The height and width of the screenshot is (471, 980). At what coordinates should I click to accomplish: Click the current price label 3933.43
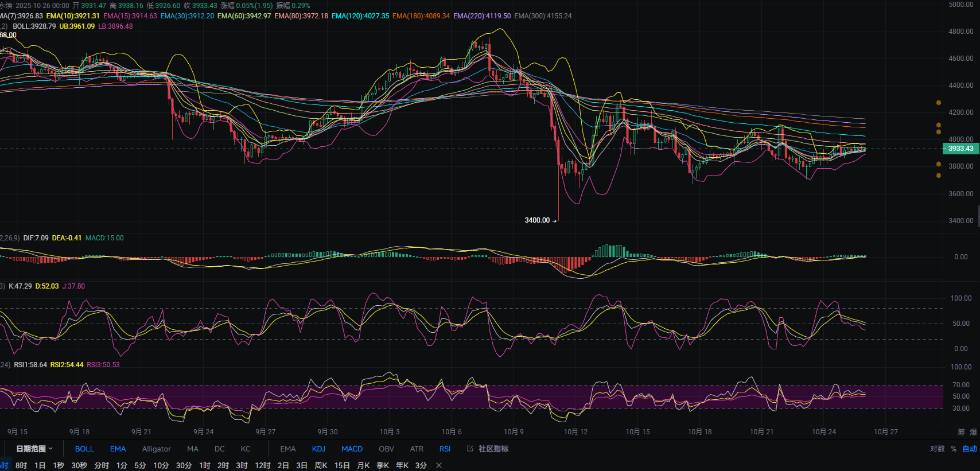click(960, 149)
